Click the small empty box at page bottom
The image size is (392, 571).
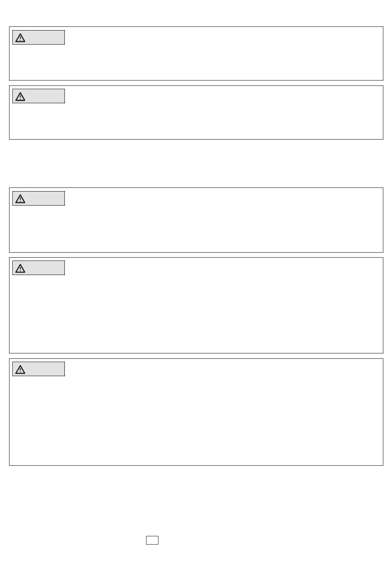(x=152, y=540)
